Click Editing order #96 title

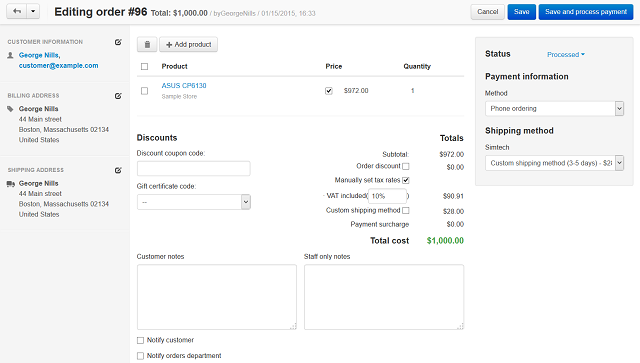[100, 12]
